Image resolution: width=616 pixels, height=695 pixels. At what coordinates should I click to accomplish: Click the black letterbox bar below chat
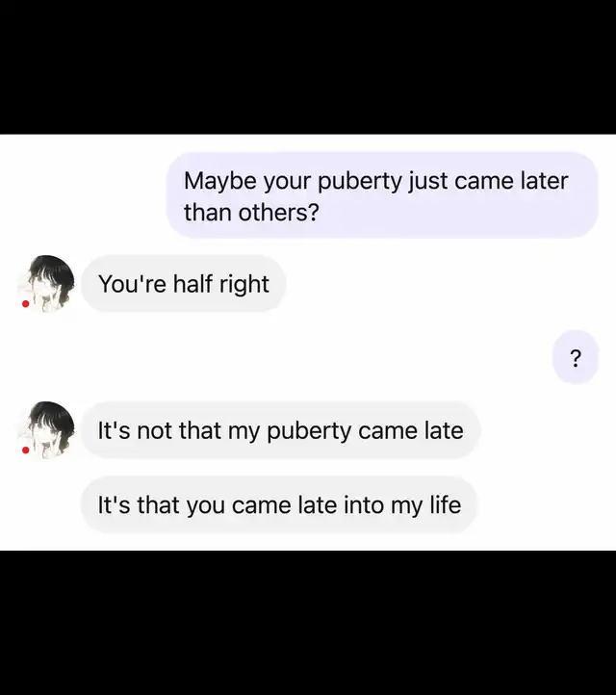point(308,623)
